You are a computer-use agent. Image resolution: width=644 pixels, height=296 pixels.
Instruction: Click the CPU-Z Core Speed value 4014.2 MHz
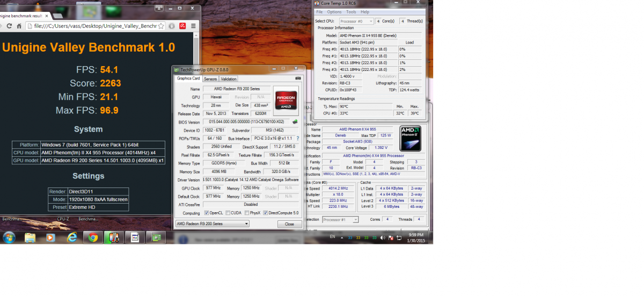click(x=339, y=189)
